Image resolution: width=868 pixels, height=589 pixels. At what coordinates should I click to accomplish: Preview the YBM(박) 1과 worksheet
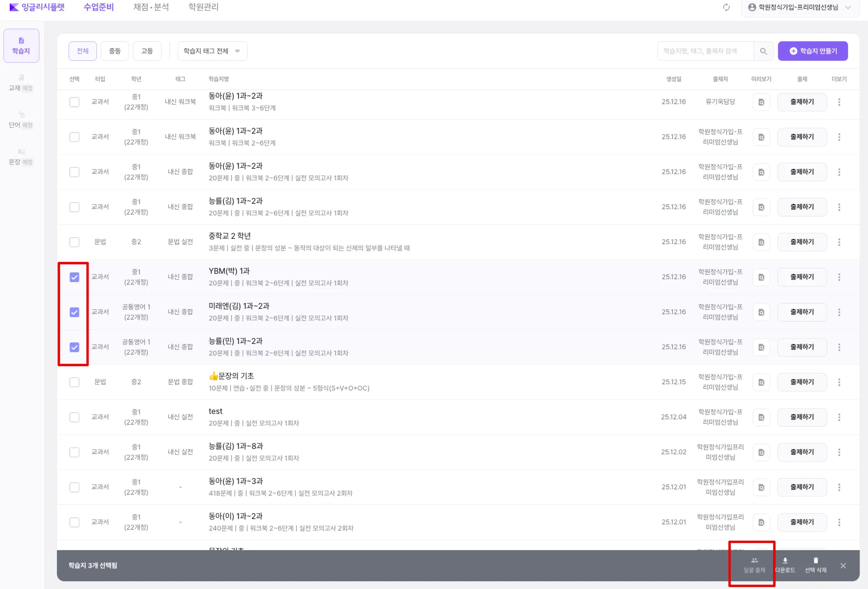click(761, 277)
